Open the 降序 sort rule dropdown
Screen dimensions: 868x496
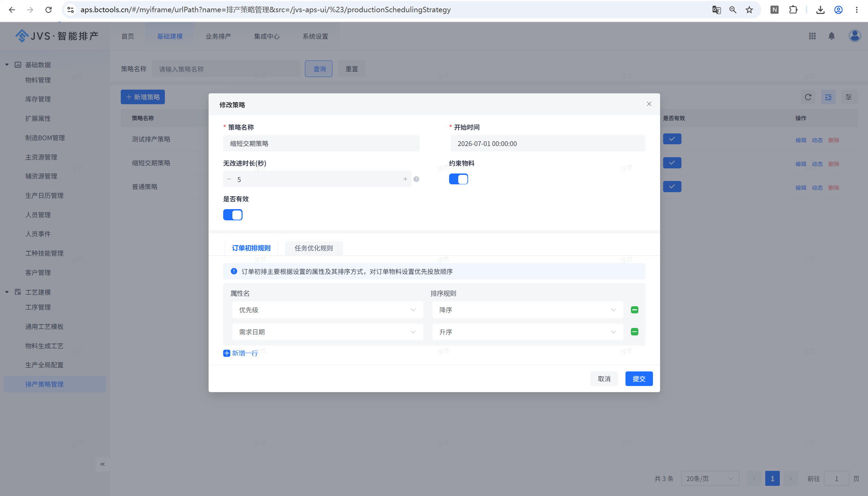(527, 310)
